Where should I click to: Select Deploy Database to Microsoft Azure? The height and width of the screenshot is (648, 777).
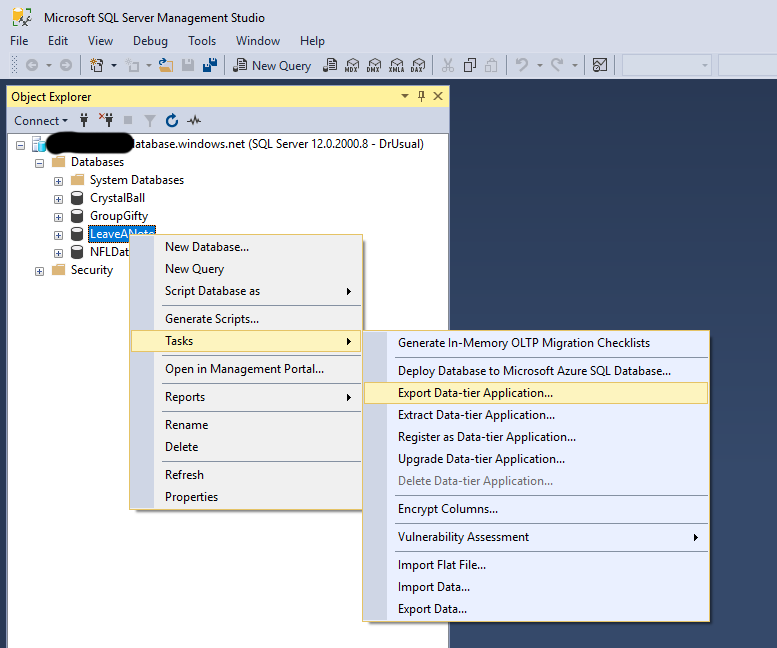tap(536, 371)
